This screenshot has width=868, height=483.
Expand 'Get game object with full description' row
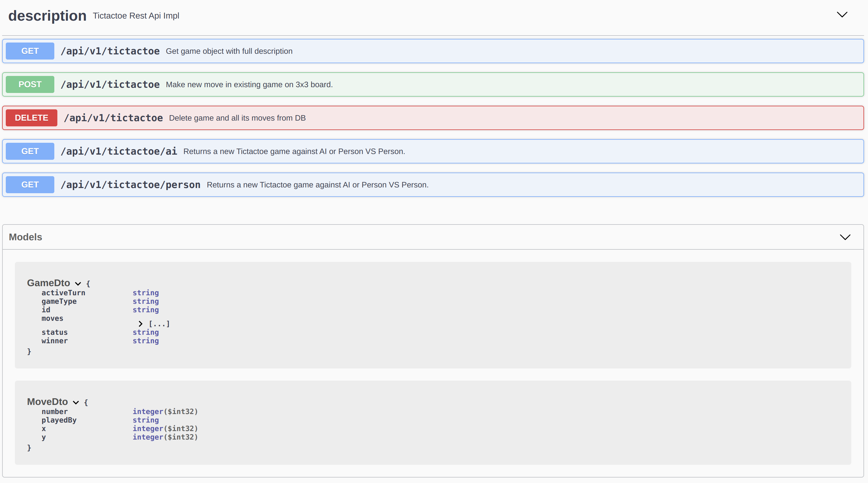tap(229, 51)
